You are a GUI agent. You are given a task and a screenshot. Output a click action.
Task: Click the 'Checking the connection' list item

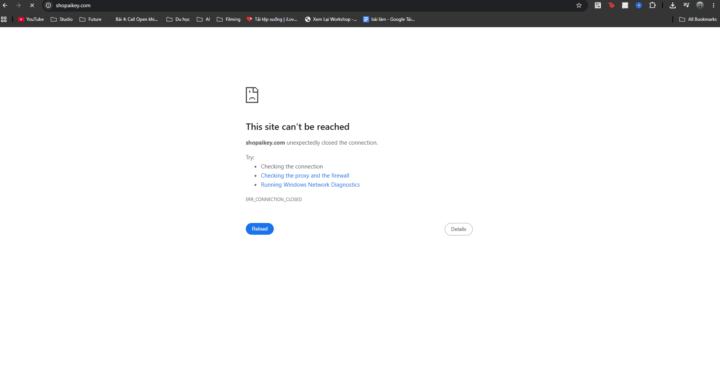click(x=292, y=166)
